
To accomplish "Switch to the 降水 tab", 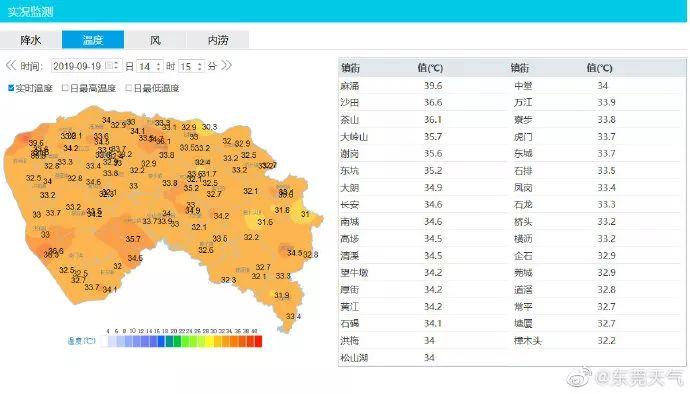I will tap(31, 40).
